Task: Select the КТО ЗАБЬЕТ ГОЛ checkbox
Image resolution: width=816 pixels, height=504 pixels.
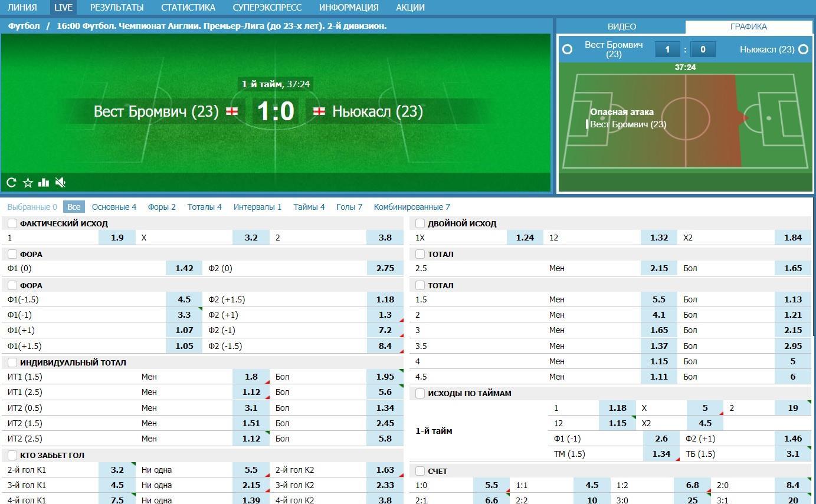Action: coord(12,455)
